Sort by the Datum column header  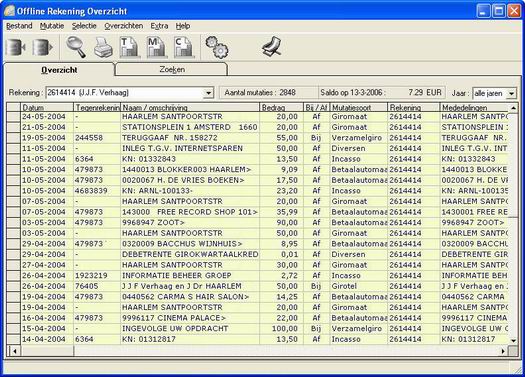click(x=47, y=107)
